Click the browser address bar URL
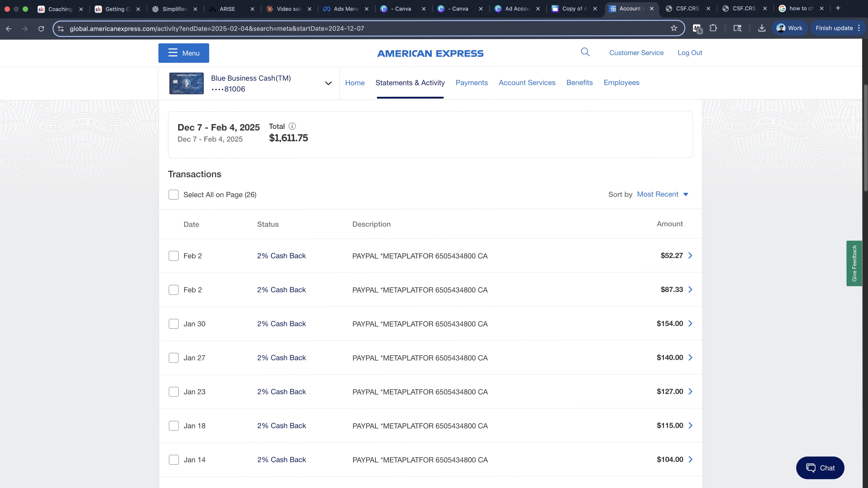868x488 pixels. click(x=217, y=29)
